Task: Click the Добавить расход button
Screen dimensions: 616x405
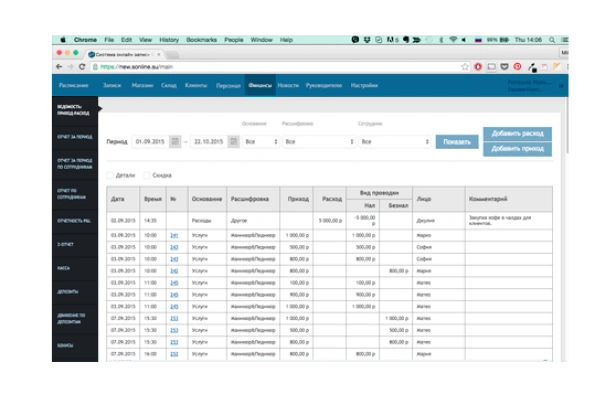Action: click(516, 134)
